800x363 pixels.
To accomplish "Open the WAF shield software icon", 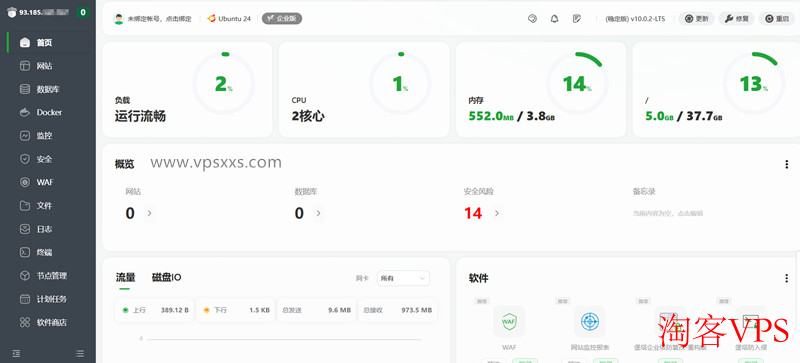I will tap(509, 322).
